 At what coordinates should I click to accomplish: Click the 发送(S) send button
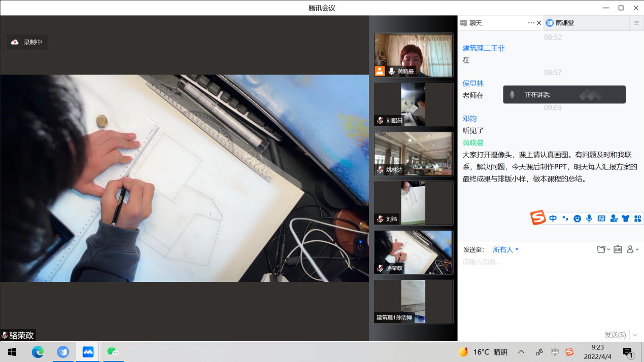tap(615, 335)
